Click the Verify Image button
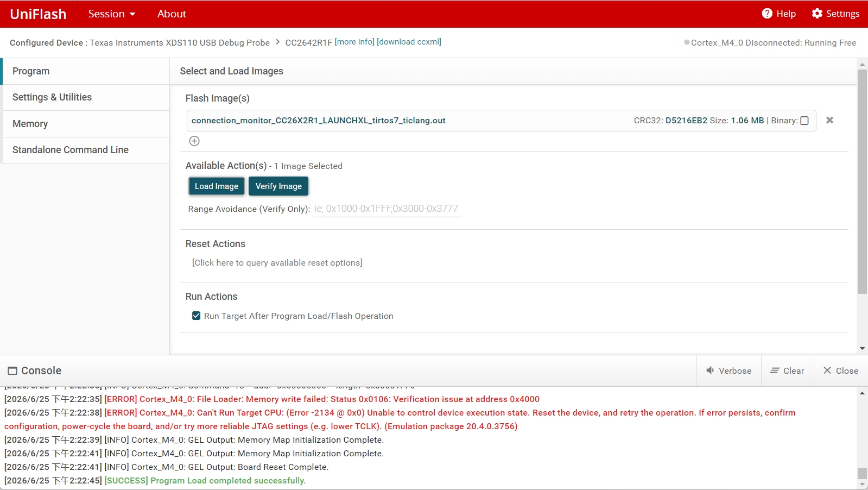The width and height of the screenshot is (868, 490). point(278,186)
